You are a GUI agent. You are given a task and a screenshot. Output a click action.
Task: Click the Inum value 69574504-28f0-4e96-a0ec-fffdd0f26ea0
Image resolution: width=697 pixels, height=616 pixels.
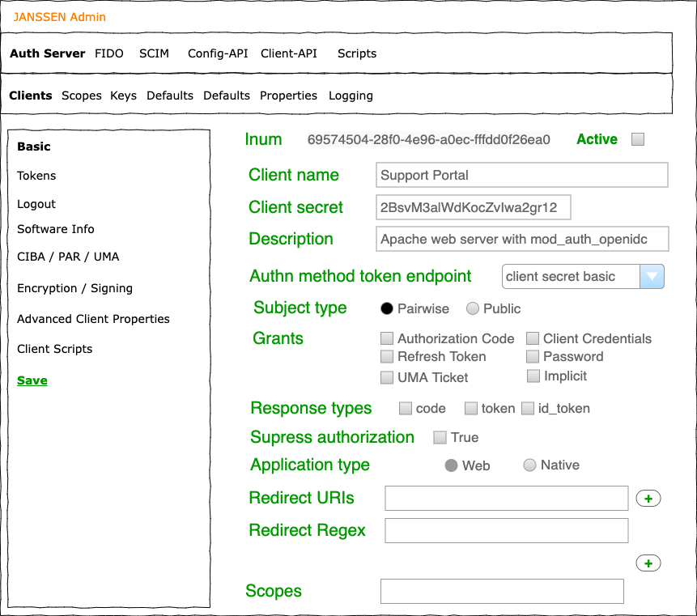point(429,139)
